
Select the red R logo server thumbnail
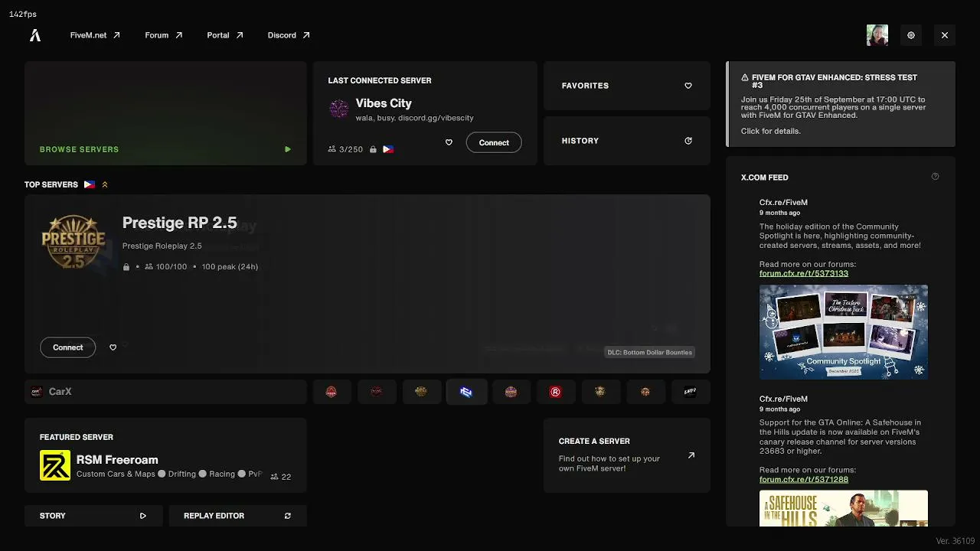point(555,392)
